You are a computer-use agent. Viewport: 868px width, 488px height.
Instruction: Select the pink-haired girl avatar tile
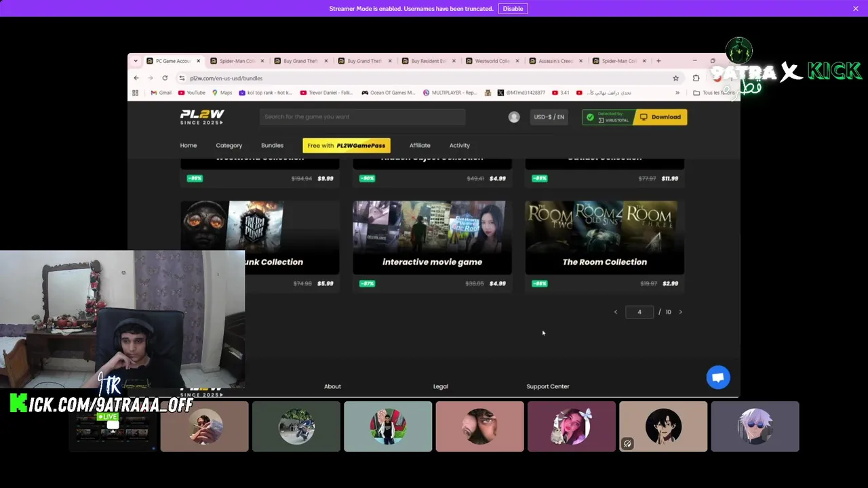click(572, 426)
